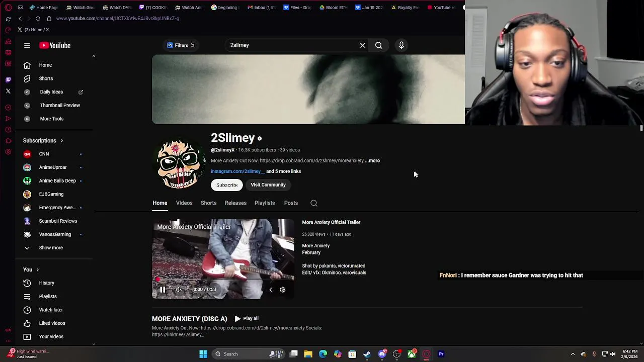Click the channel banner image
644x362 pixels.
coord(308,89)
